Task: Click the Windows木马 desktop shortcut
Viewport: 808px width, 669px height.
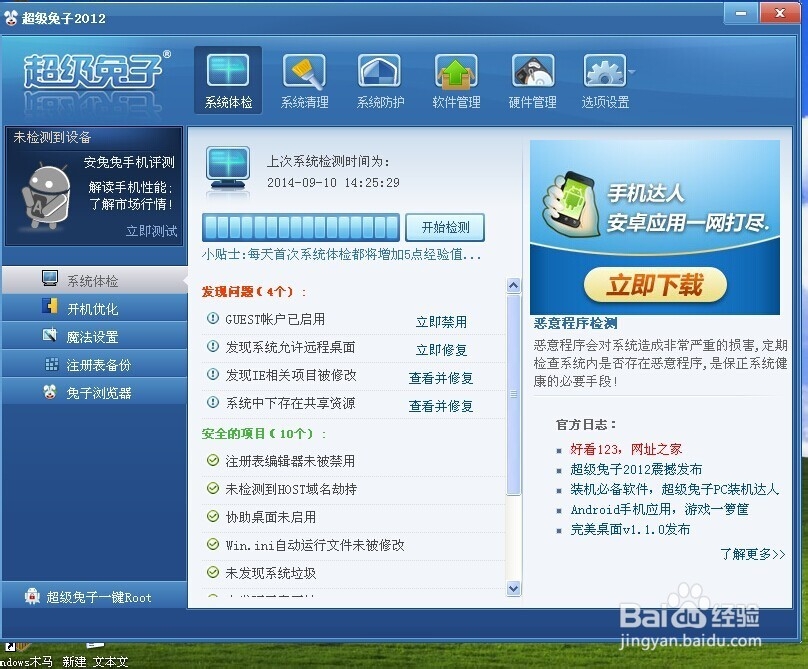Action: click(x=26, y=656)
